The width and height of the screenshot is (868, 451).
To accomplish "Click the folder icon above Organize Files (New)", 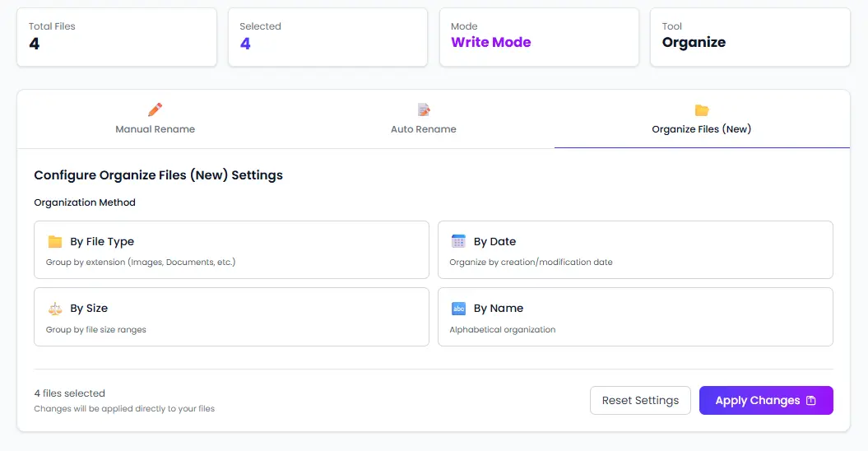I will point(701,110).
